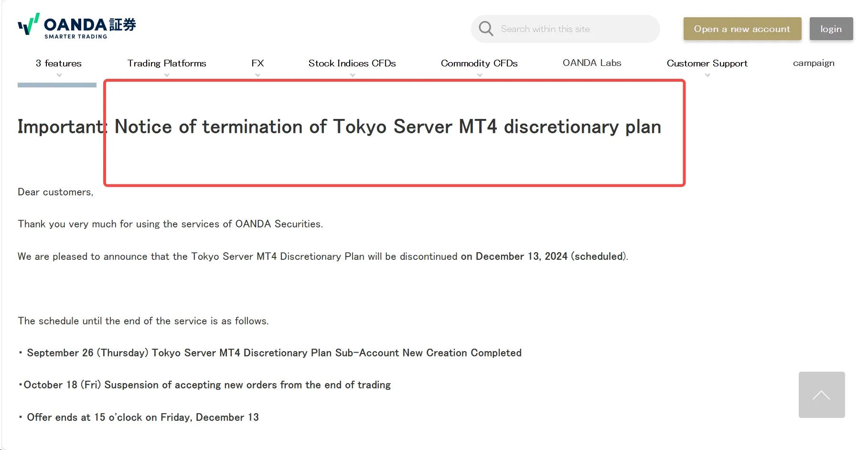This screenshot has height=450, width=868.
Task: Click 'Open a new account' button
Action: pyautogui.click(x=742, y=29)
